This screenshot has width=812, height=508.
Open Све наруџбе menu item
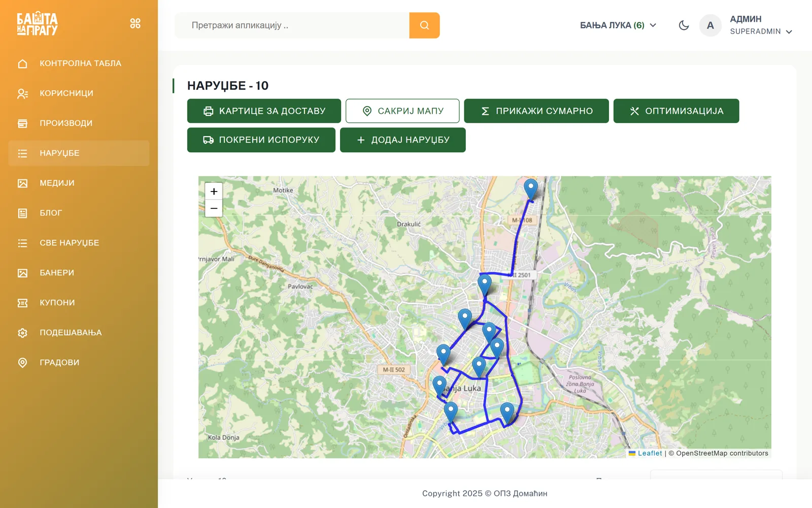79,243
